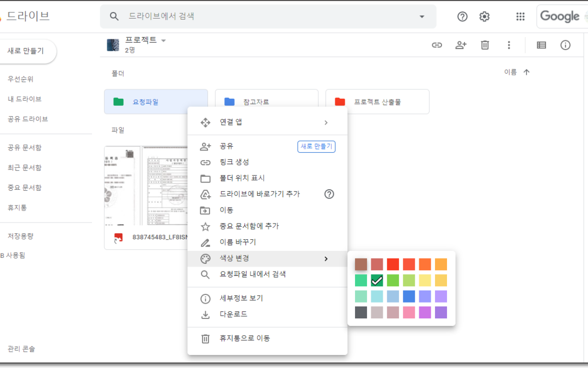
Task: Open the settings gear icon
Action: click(x=485, y=16)
